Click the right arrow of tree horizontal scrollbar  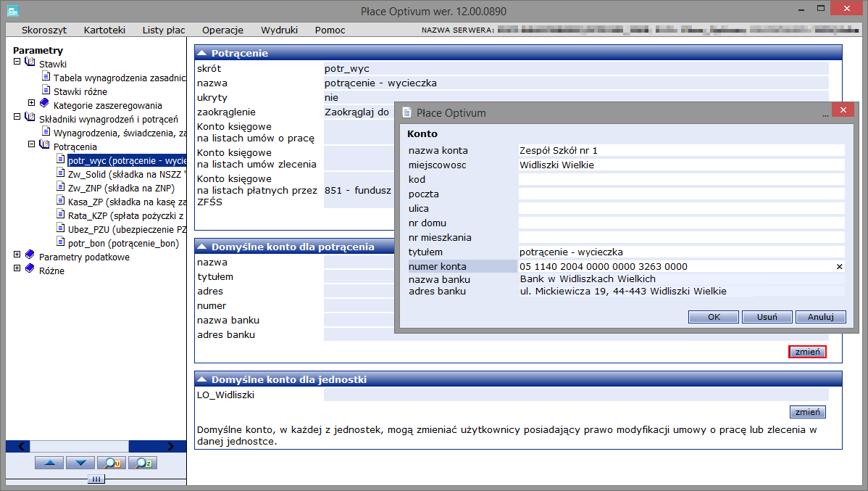click(170, 447)
